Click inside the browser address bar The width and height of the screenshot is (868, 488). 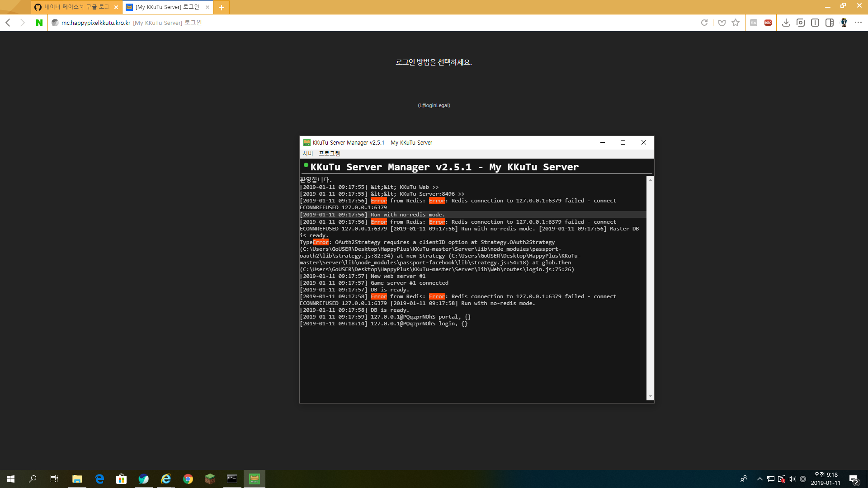(x=181, y=22)
